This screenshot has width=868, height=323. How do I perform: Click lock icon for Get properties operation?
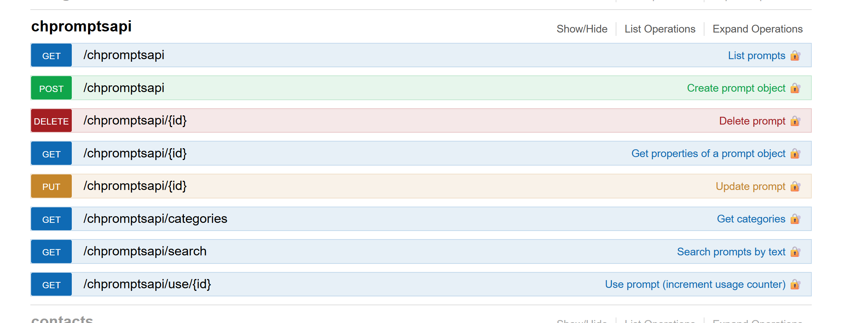pyautogui.click(x=795, y=154)
